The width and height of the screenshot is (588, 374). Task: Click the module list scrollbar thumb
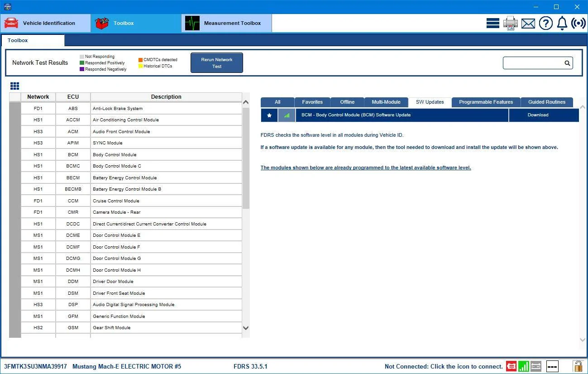click(246, 158)
